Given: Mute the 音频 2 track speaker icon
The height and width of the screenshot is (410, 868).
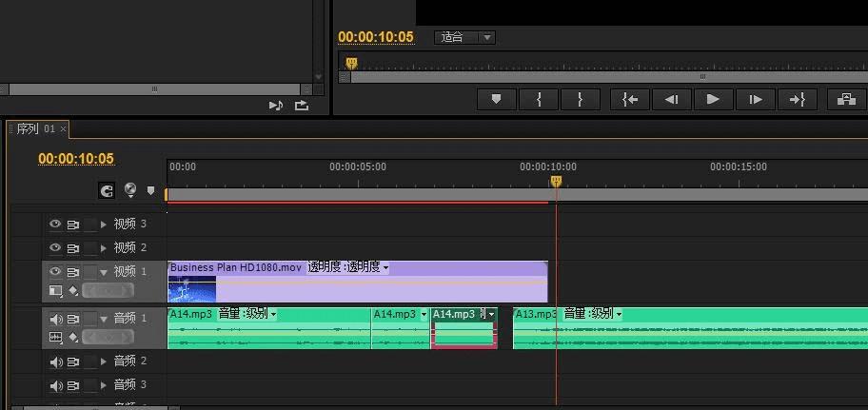Looking at the screenshot, I should 56,361.
